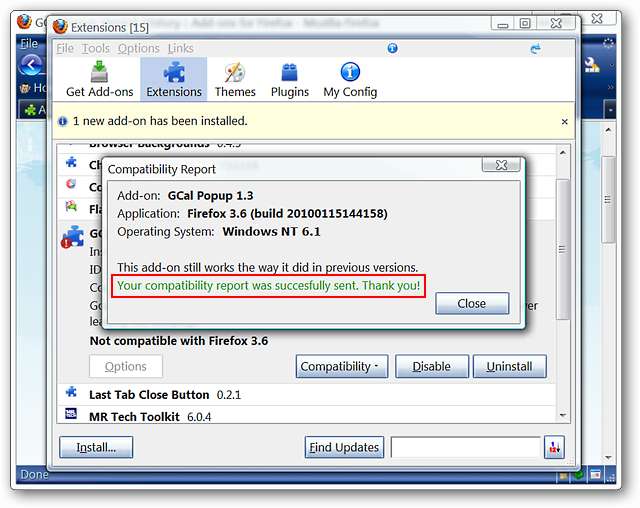Click the info icon in the notification bar
640x508 pixels.
[62, 121]
